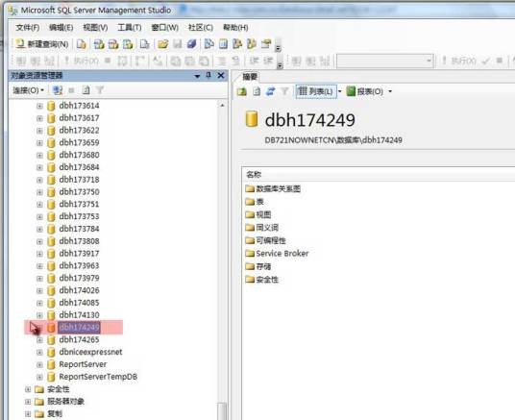
Task: Select the dbh174130 database in the tree
Action: [x=79, y=315]
